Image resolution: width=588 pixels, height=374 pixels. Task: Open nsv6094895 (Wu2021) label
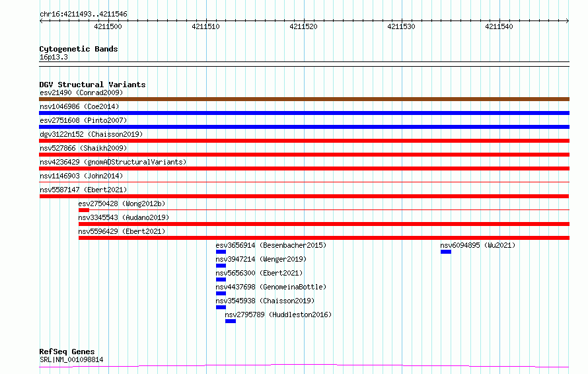point(478,245)
